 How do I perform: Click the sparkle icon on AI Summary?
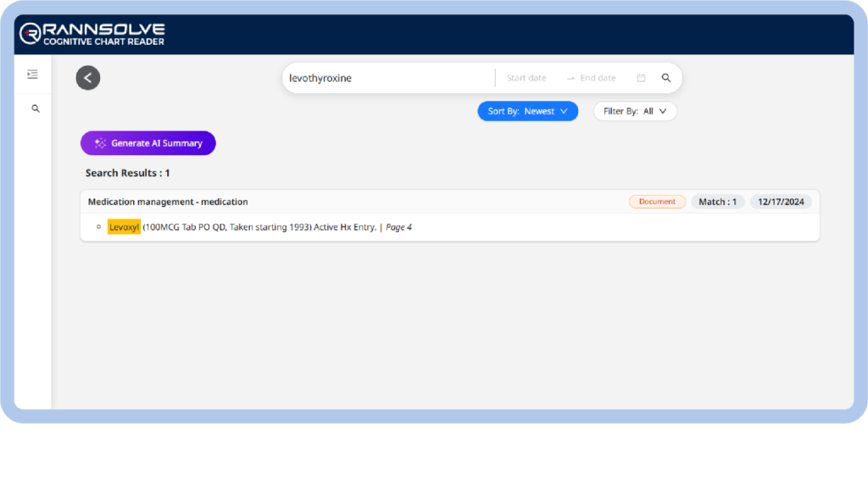100,143
